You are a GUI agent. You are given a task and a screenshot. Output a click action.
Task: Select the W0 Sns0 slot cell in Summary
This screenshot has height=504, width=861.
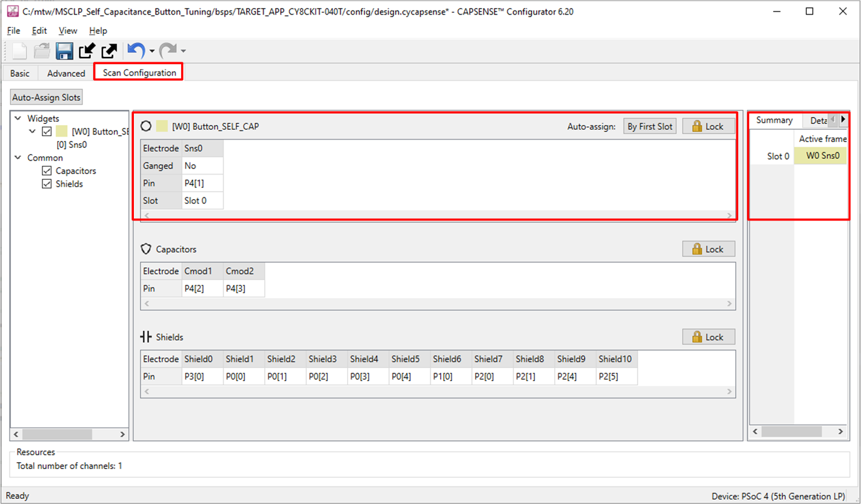pyautogui.click(x=821, y=155)
